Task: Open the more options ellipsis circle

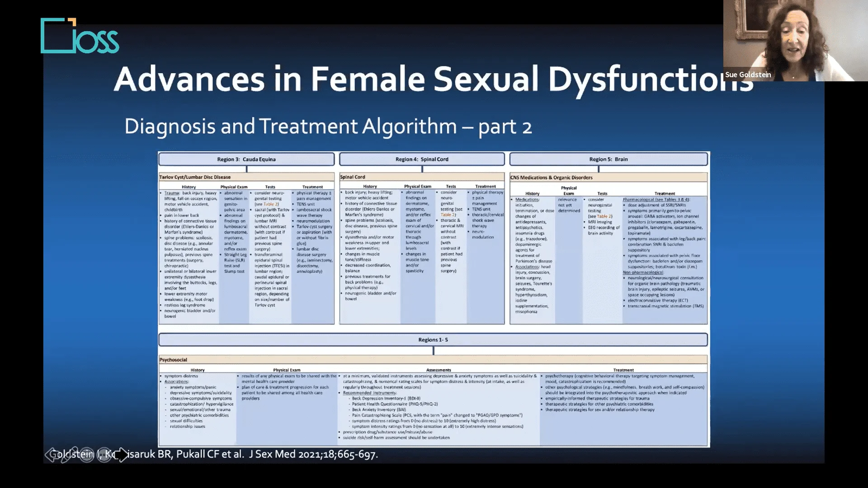Action: (104, 455)
